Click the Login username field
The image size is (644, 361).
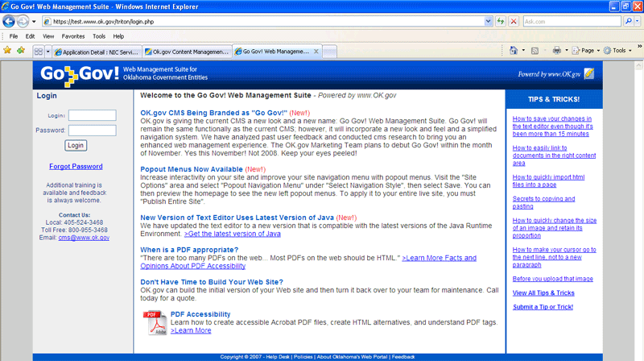coord(92,115)
